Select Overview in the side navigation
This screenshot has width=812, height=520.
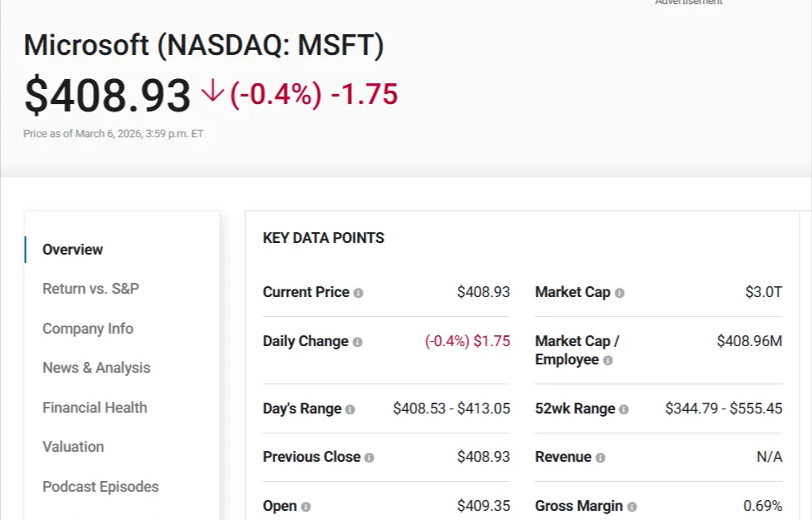coord(73,250)
